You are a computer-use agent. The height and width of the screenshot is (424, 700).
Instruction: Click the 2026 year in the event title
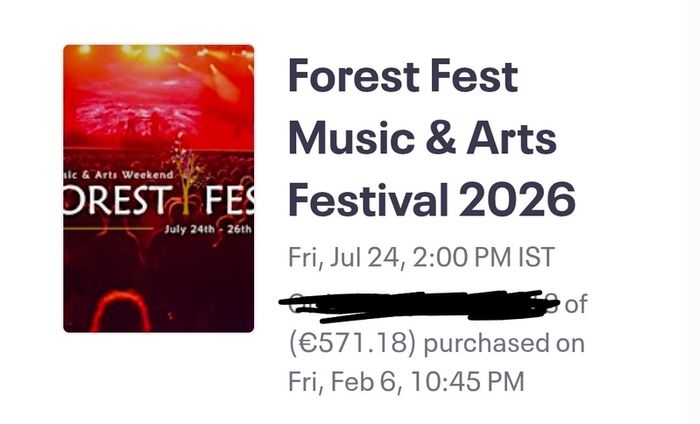(x=517, y=200)
